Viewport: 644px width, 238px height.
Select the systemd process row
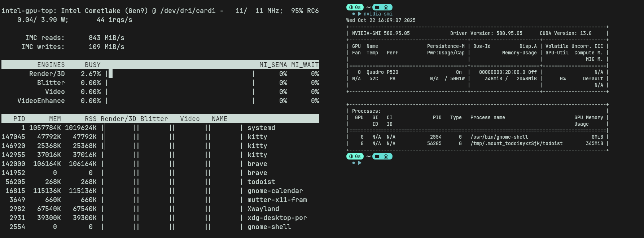[x=261, y=128]
